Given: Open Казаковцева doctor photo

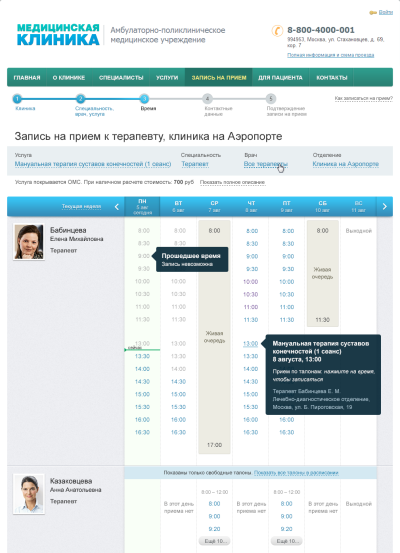Looking at the screenshot, I should click(x=29, y=494).
